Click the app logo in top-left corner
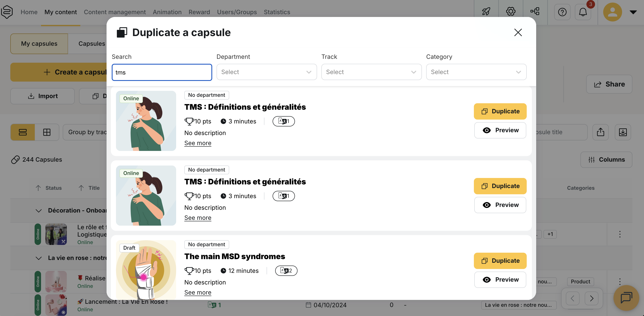Image resolution: width=644 pixels, height=316 pixels. point(7,12)
